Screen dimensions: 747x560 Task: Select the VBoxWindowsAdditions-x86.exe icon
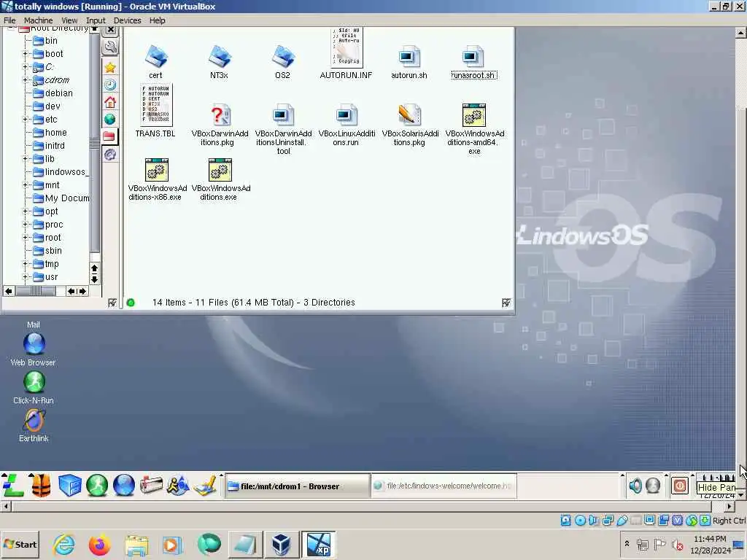click(157, 170)
